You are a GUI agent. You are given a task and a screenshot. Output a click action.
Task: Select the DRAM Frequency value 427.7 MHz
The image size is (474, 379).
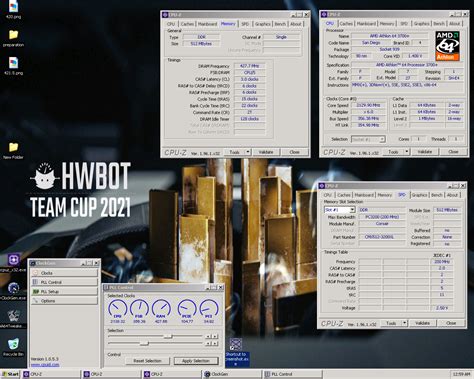tap(250, 66)
